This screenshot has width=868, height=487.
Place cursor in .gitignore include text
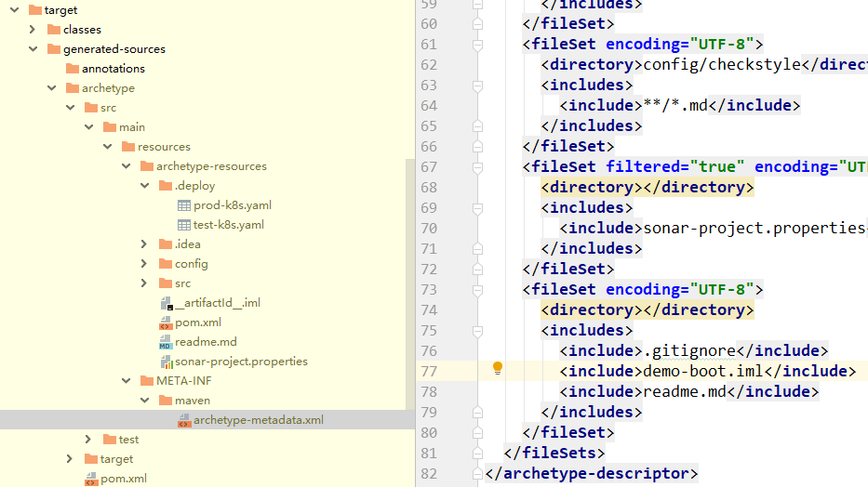pyautogui.click(x=689, y=350)
